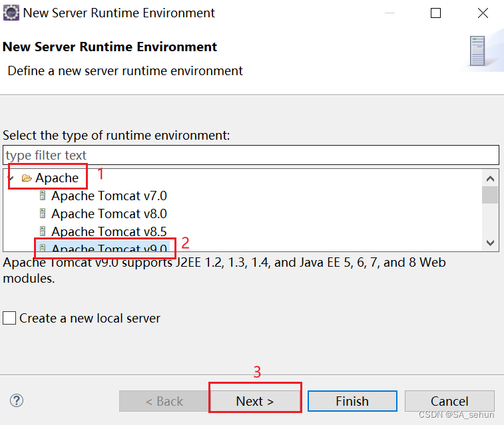Click the Apache Tomcat v7.0 server icon

coord(43,196)
